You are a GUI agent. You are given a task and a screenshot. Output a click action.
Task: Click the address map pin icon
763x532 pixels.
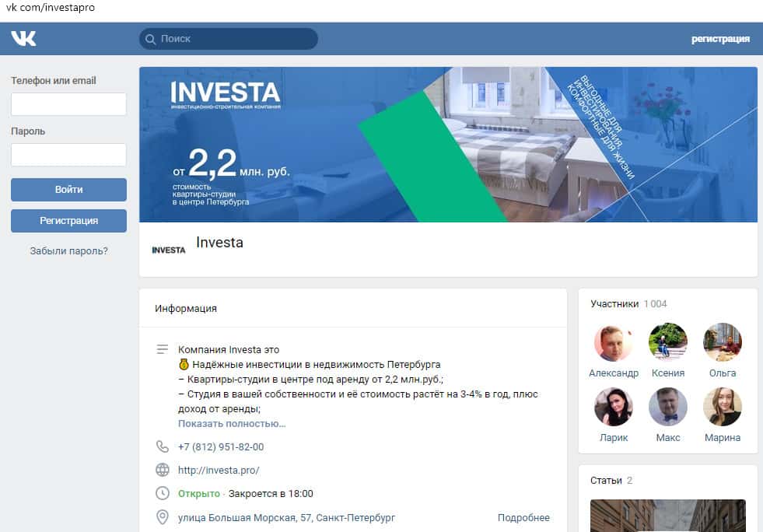pos(162,517)
